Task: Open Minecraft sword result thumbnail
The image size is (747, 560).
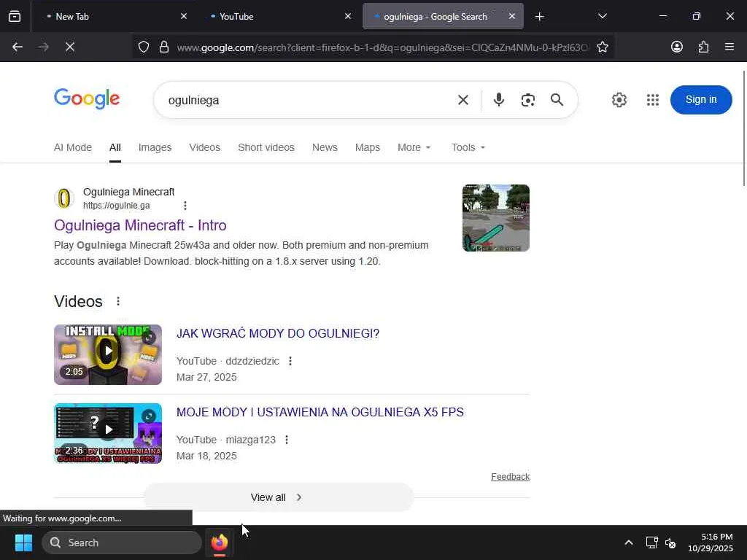Action: (495, 218)
